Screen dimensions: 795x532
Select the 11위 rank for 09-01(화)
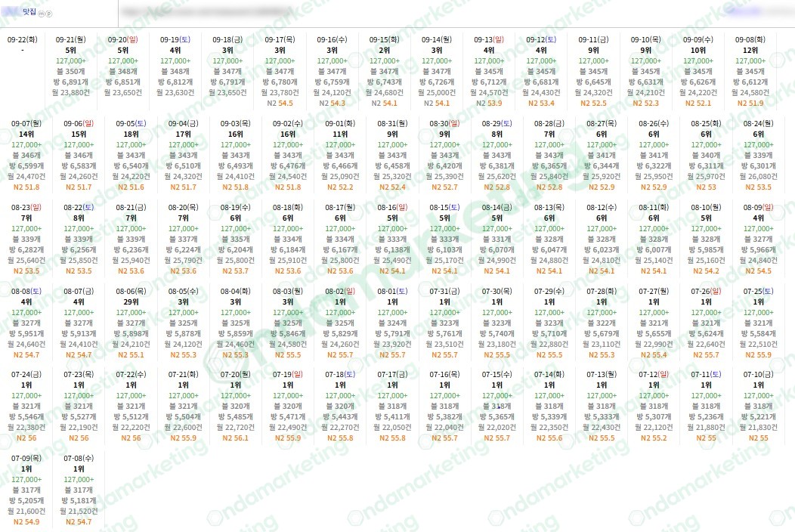click(340, 135)
